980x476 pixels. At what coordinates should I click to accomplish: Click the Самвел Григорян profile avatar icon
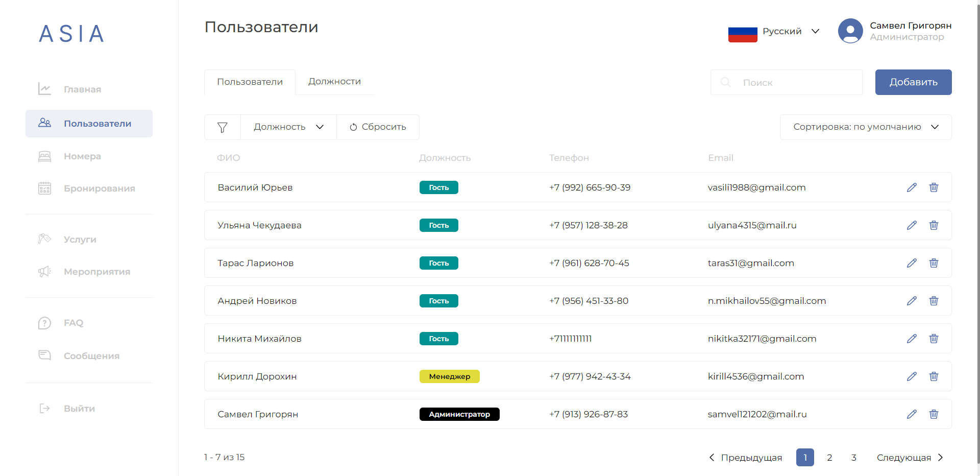click(850, 31)
